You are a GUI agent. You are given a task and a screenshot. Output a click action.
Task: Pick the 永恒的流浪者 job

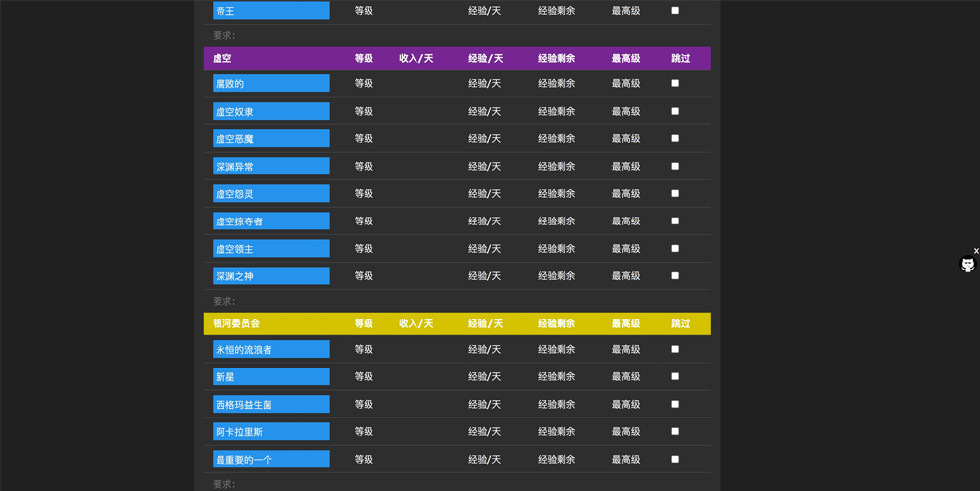[271, 349]
